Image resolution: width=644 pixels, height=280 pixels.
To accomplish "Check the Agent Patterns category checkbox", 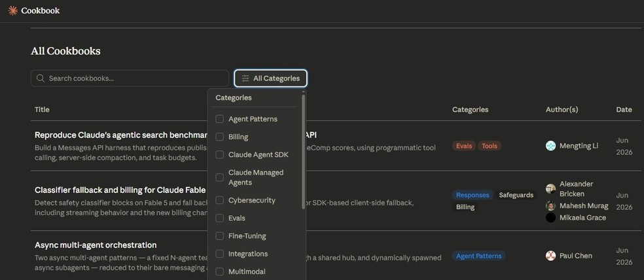I will (x=220, y=118).
